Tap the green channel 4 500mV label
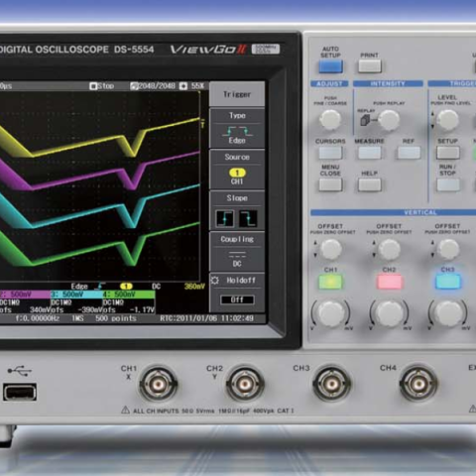 129,295
